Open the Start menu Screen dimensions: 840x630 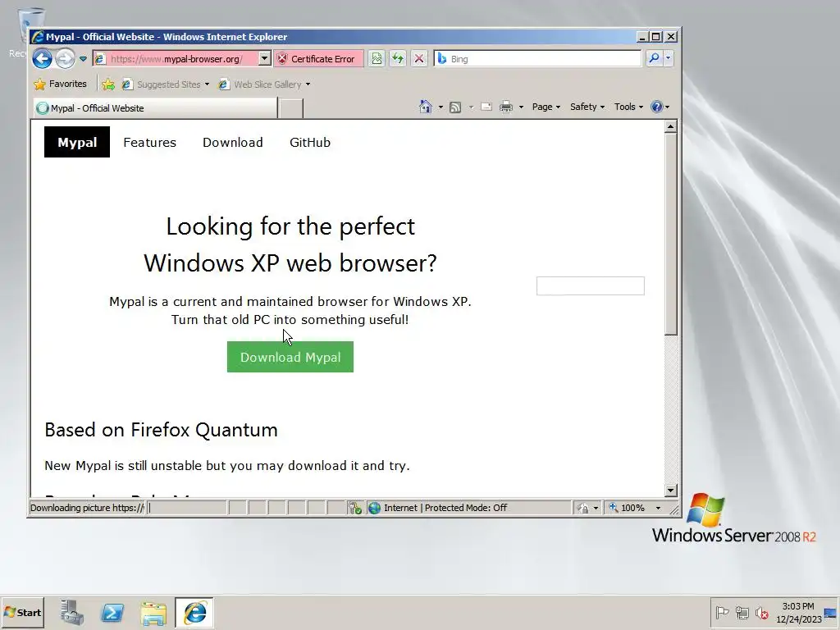click(x=22, y=612)
